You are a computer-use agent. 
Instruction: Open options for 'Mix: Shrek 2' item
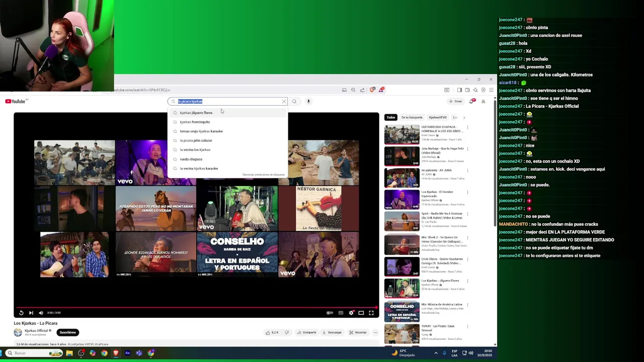tap(467, 237)
